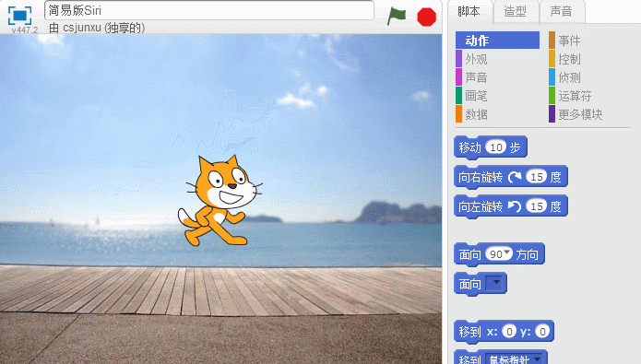
Task: Open the 90 direction dropdown arrow
Action: pos(507,252)
